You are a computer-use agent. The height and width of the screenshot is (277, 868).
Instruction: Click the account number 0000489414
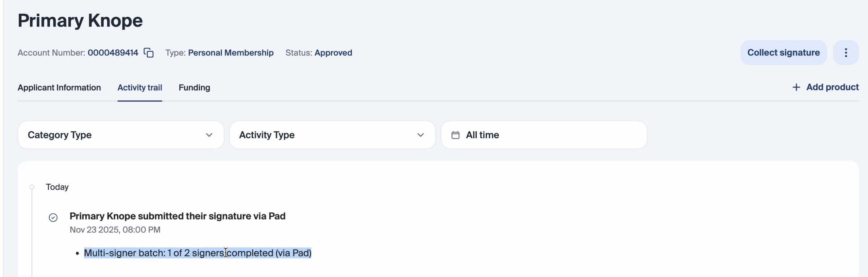(x=113, y=53)
